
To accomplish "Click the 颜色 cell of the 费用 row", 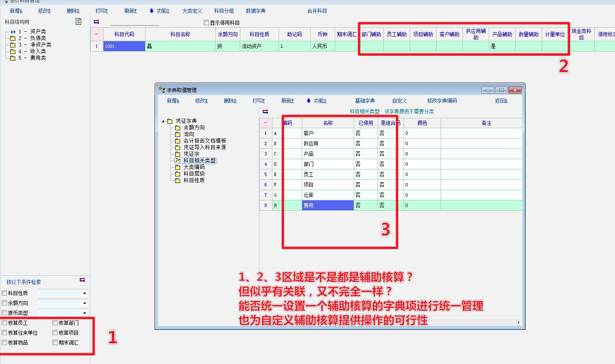I will (x=422, y=205).
